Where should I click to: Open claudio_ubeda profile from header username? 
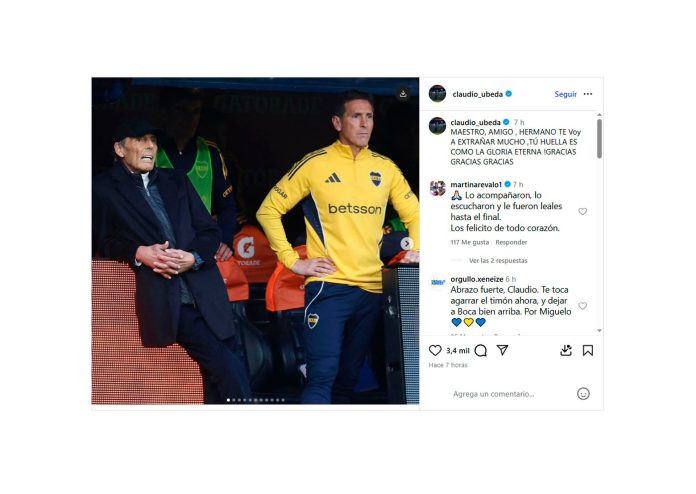click(478, 94)
